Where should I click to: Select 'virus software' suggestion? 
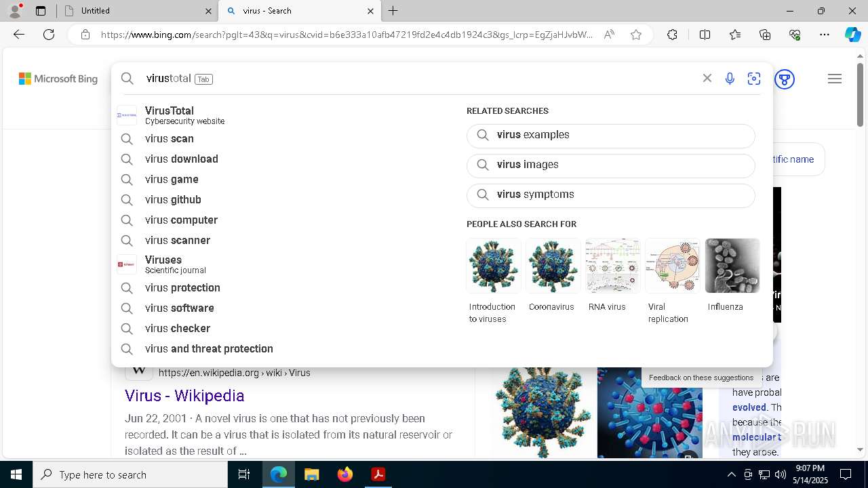point(281,308)
